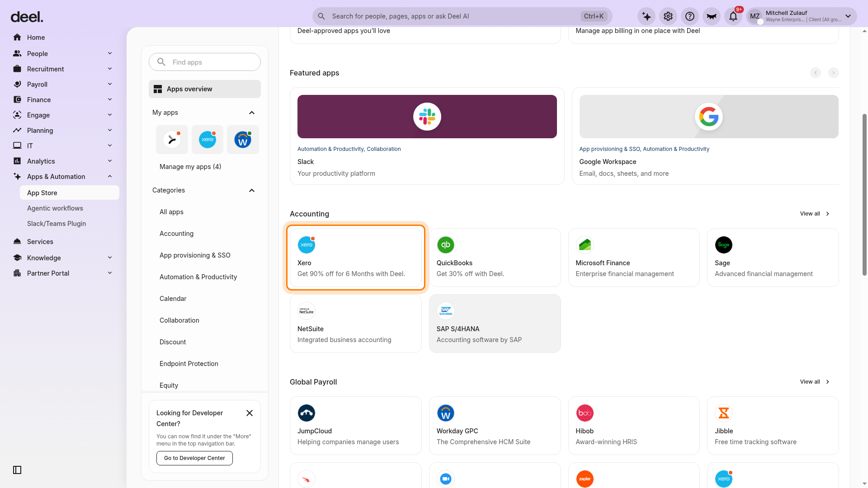This screenshot has width=868, height=488.
Task: Select the Endpoint Protection category
Action: [189, 364]
